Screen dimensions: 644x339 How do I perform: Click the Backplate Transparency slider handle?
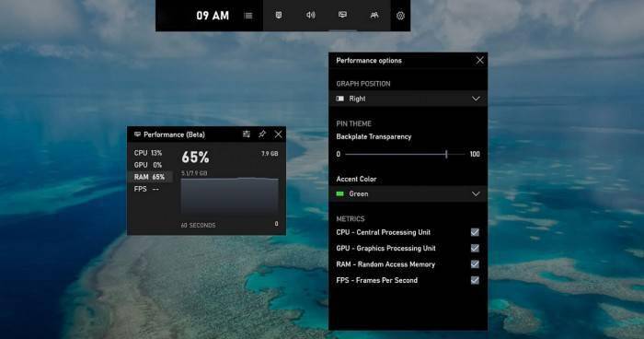pyautogui.click(x=446, y=154)
